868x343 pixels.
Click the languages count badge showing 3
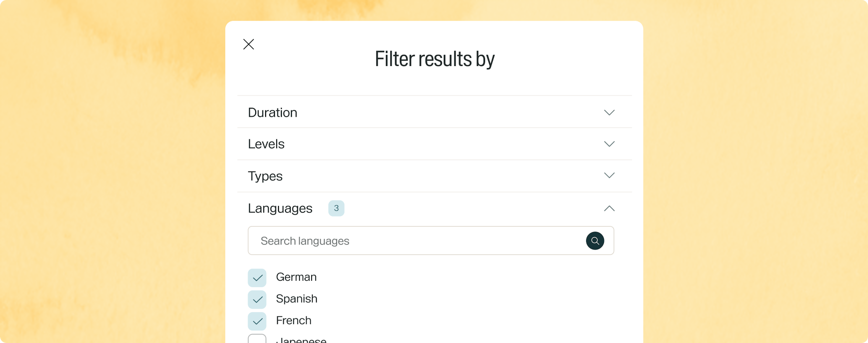[336, 208]
